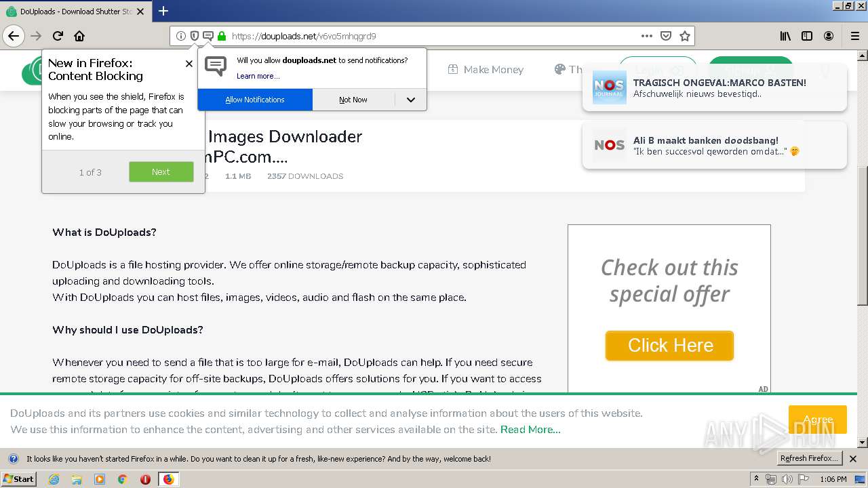Image resolution: width=868 pixels, height=488 pixels.
Task: Click the scrollbar down arrow
Action: click(x=862, y=442)
